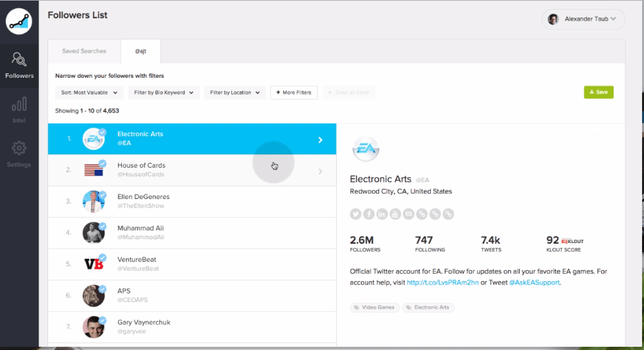The width and height of the screenshot is (644, 350).
Task: Open Electronic Arts LinkedIn icon
Action: (382, 214)
